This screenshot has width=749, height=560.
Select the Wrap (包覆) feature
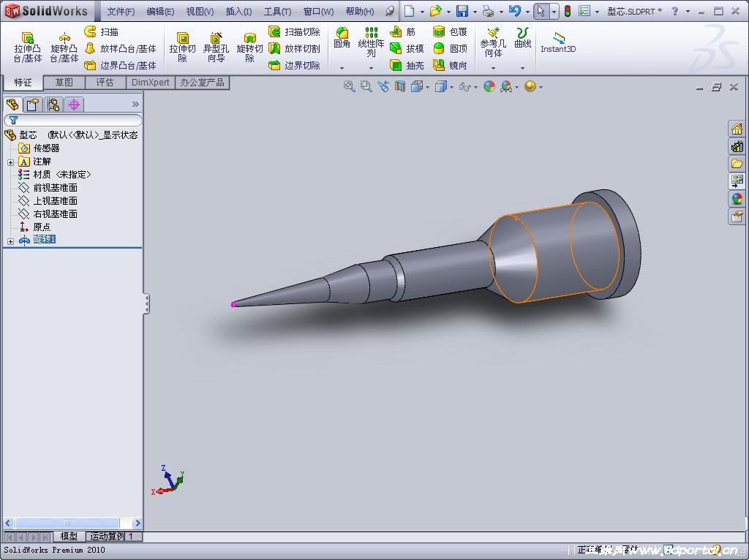[450, 31]
